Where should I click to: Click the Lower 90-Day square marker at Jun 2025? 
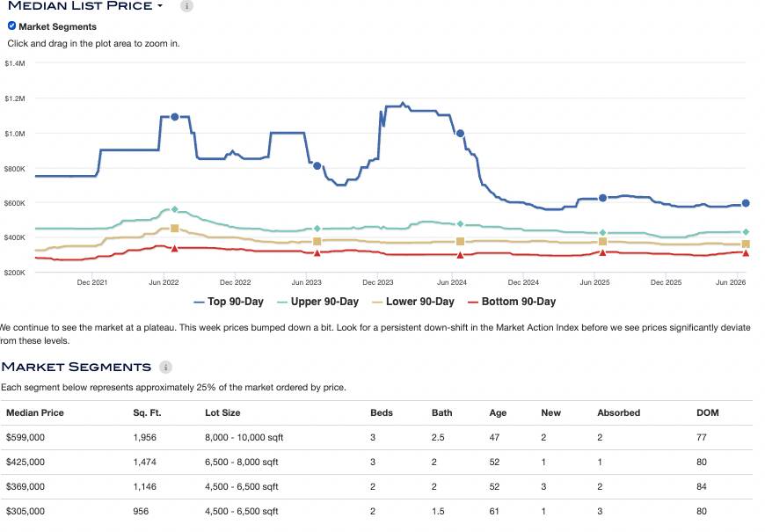tap(602, 242)
